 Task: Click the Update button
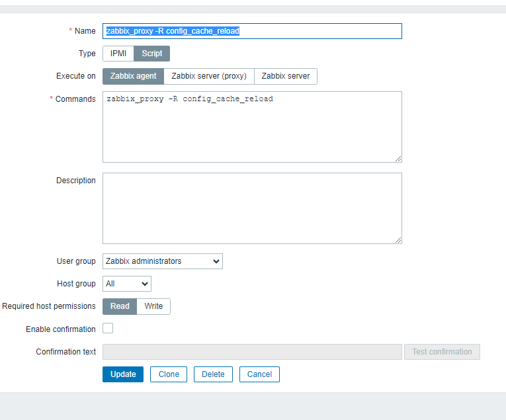pos(123,374)
